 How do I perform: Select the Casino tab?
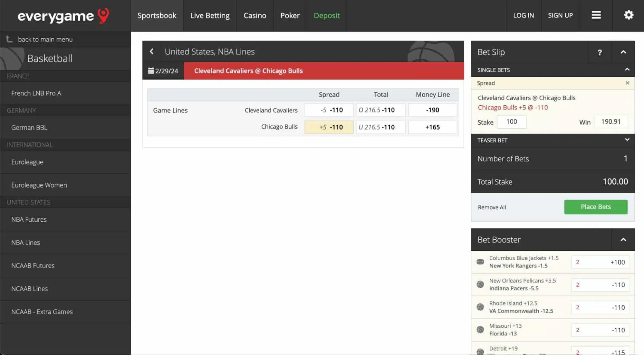coord(255,16)
